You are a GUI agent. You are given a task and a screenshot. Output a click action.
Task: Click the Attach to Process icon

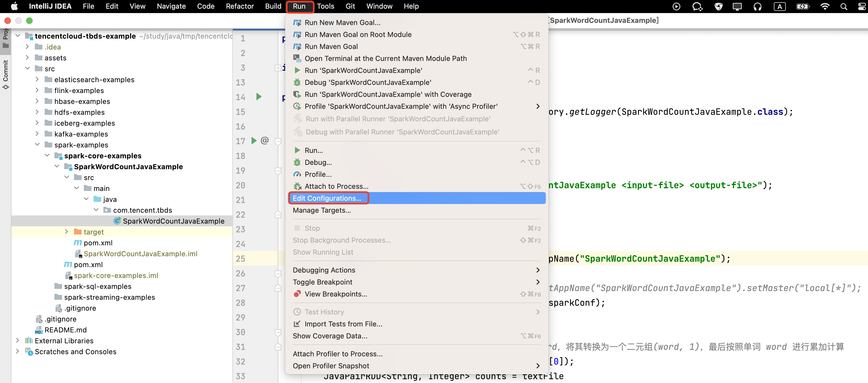[297, 186]
